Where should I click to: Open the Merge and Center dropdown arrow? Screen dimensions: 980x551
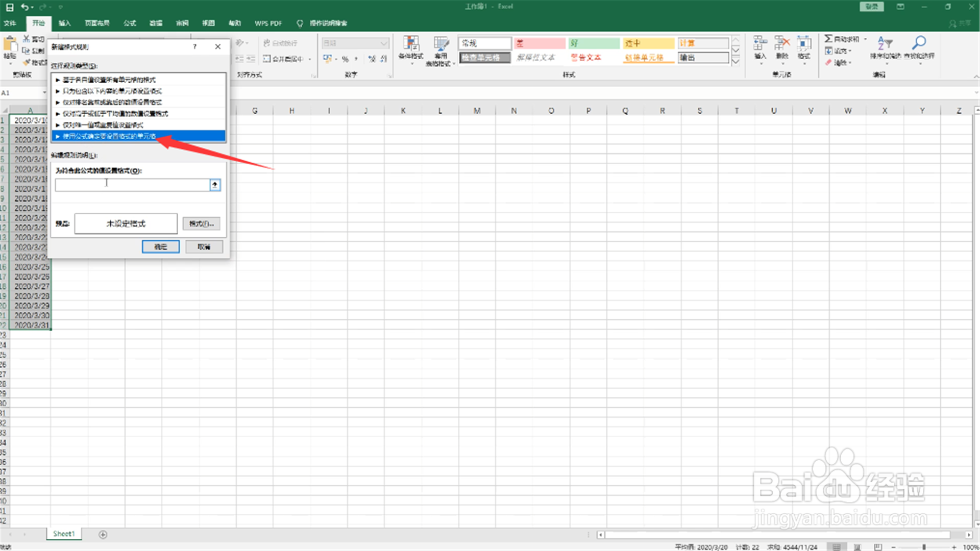click(x=310, y=59)
